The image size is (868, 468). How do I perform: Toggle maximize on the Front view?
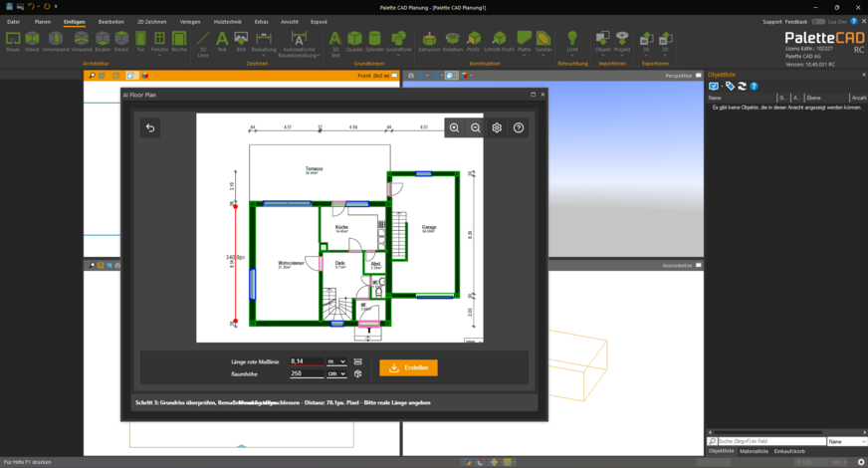click(394, 76)
